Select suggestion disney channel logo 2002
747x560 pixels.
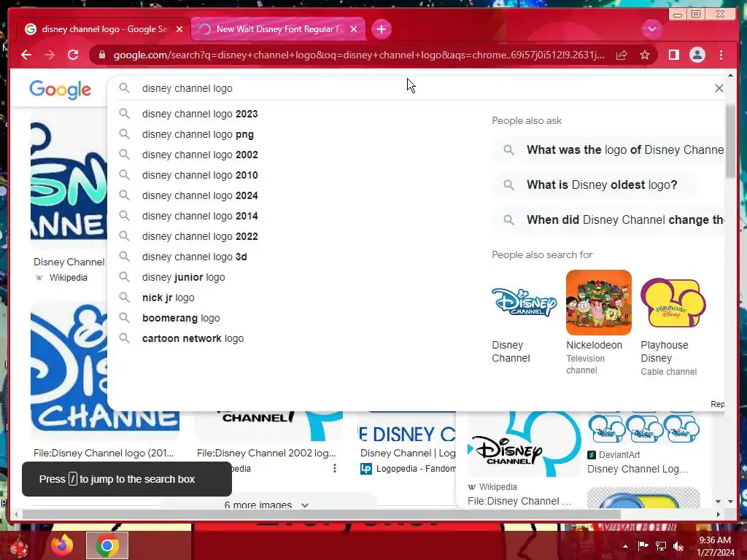200,155
